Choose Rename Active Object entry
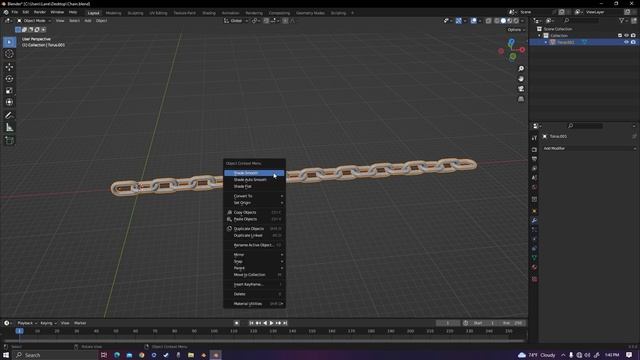This screenshot has height=360, width=640. point(254,245)
